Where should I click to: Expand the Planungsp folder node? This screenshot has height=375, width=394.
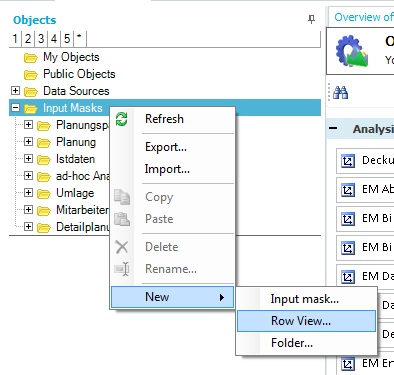pos(28,124)
